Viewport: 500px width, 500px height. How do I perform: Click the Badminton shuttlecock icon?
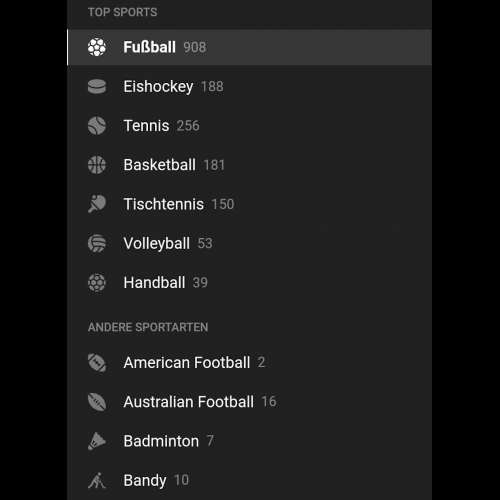click(97, 441)
